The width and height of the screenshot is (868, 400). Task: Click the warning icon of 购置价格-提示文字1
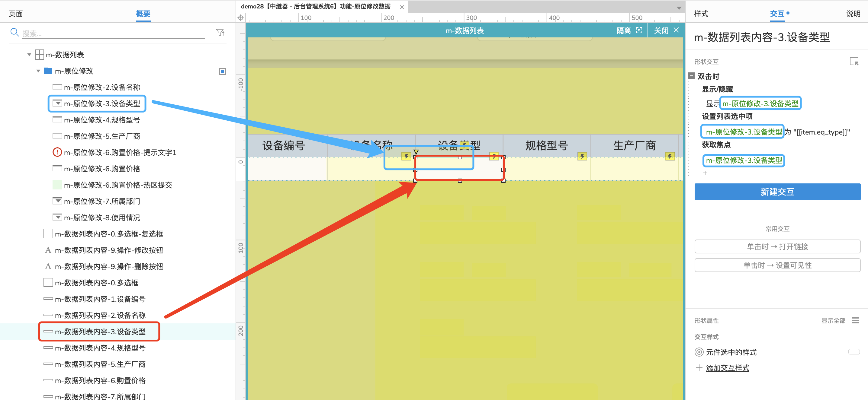pyautogui.click(x=57, y=152)
